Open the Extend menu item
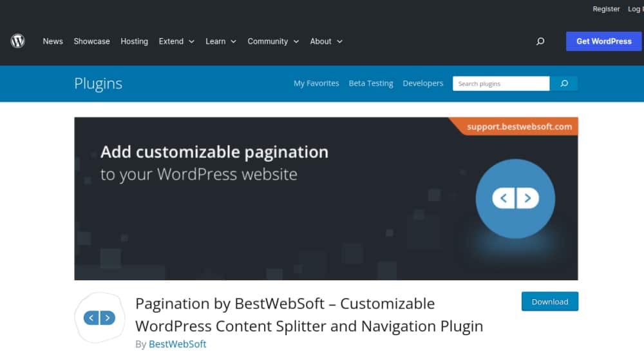Viewport: 644px width, 361px height. click(x=171, y=41)
